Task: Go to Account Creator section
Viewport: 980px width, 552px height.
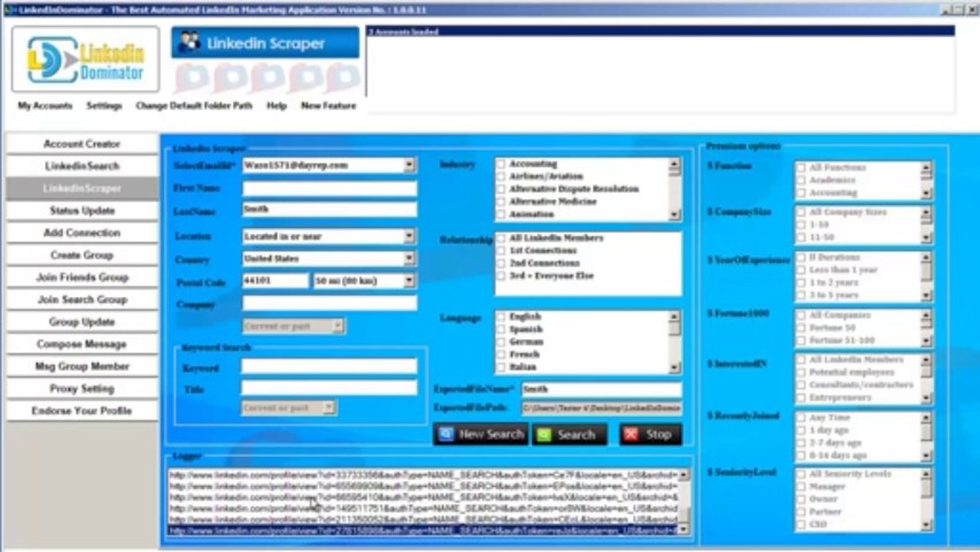Action: tap(82, 144)
